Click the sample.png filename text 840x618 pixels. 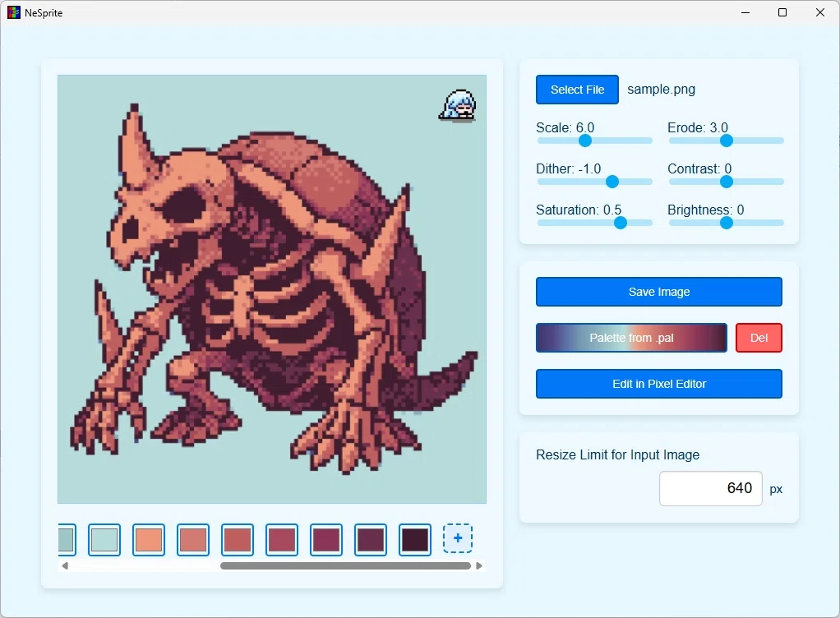tap(661, 90)
